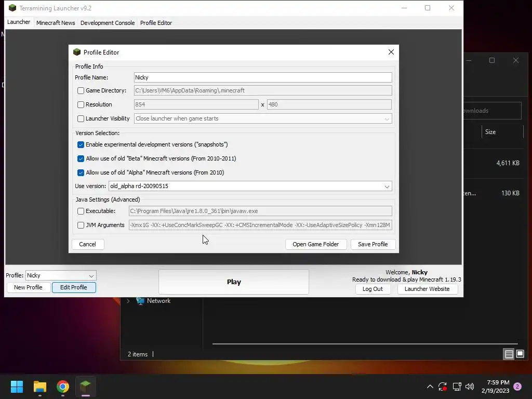Click the Network icon in Explorer
The width and height of the screenshot is (532, 399).
coord(140,301)
